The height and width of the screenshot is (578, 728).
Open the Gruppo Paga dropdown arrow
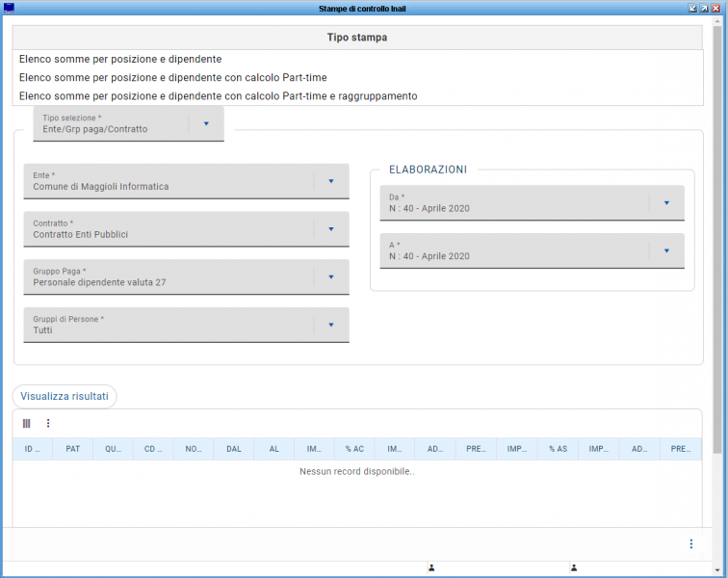pos(331,276)
